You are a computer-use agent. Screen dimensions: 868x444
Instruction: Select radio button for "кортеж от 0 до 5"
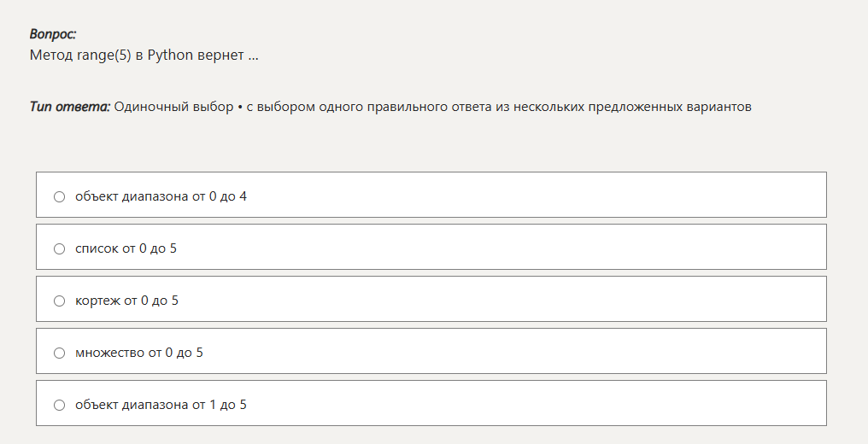click(59, 301)
